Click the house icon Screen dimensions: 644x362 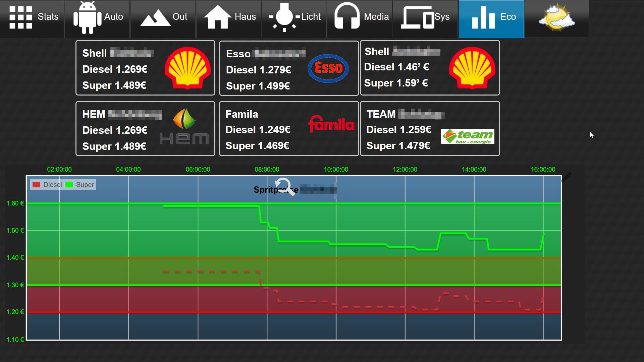pos(218,17)
